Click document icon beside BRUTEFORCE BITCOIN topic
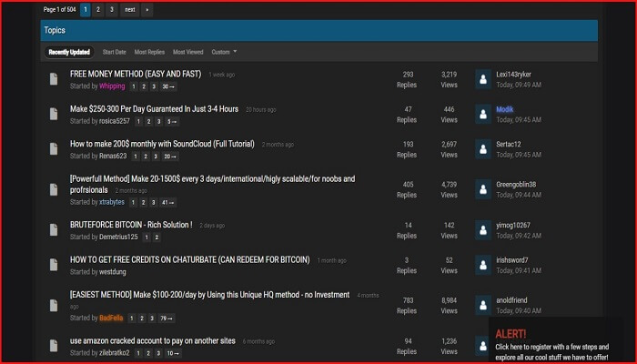 [x=54, y=230]
